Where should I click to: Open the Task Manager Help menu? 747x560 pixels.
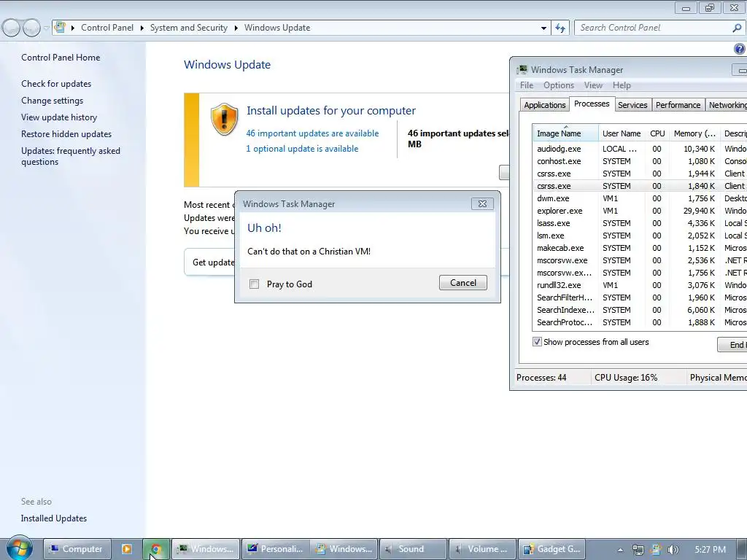(x=622, y=85)
